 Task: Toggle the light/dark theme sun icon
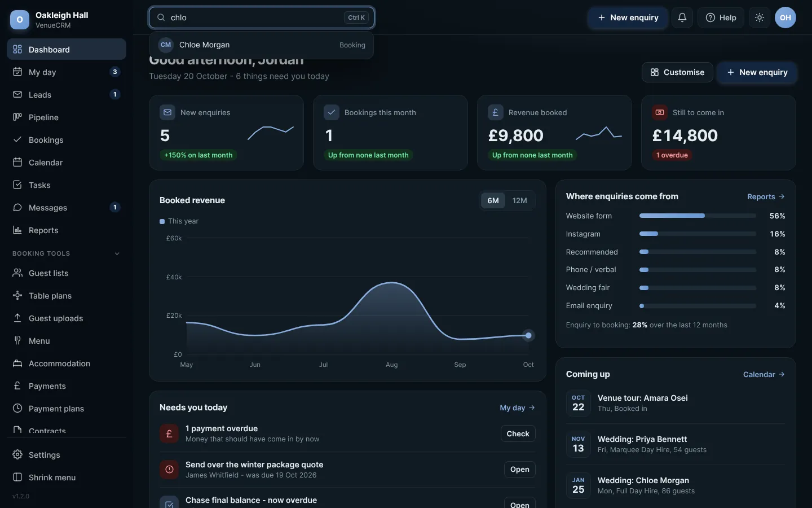(x=760, y=17)
